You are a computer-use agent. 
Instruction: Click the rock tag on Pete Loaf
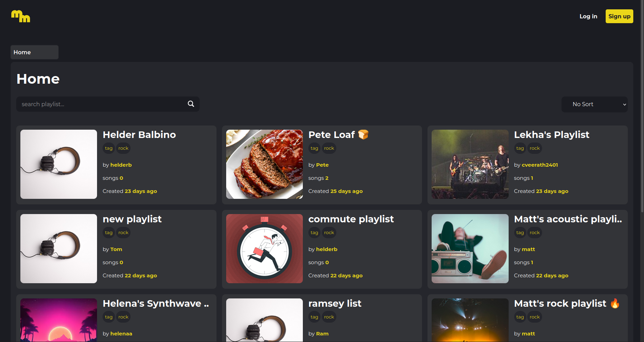coord(329,148)
